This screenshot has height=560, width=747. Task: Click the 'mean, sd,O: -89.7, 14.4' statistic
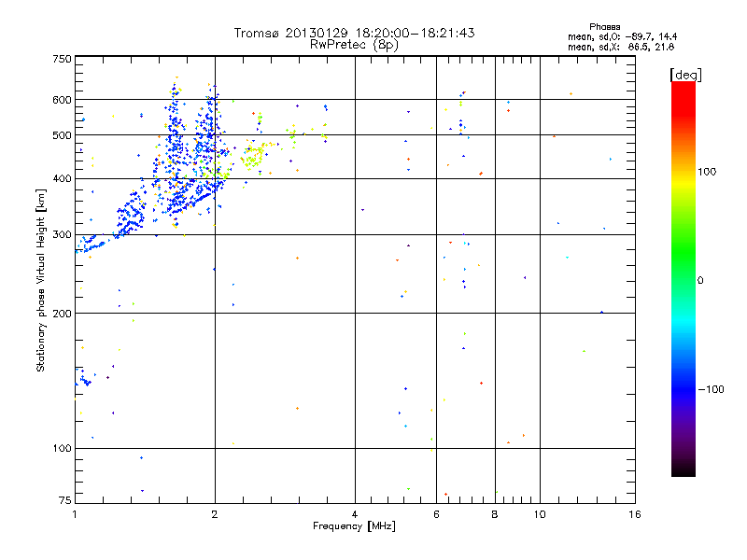(622, 36)
